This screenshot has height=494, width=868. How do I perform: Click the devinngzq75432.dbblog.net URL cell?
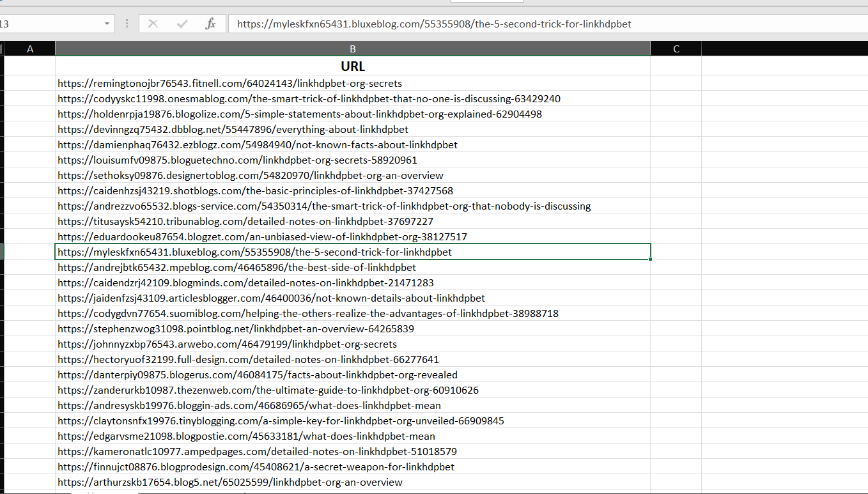click(233, 129)
